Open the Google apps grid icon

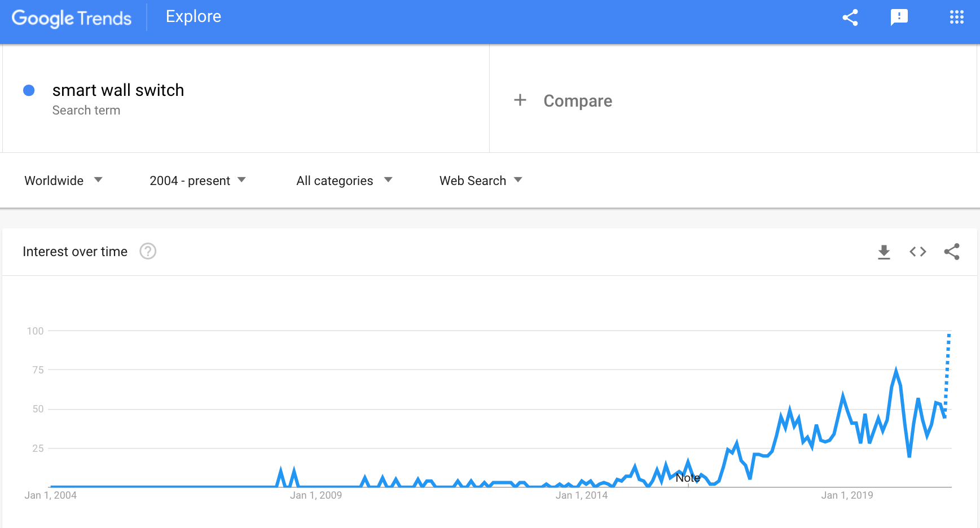[957, 17]
